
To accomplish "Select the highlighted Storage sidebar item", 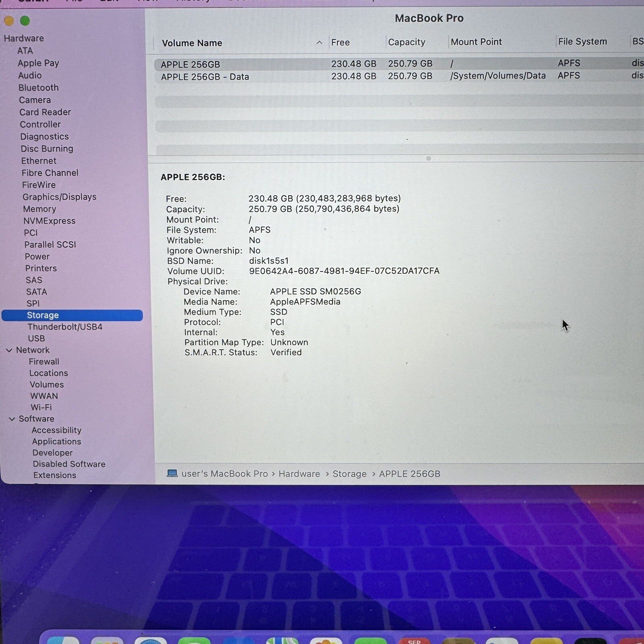I will click(72, 315).
